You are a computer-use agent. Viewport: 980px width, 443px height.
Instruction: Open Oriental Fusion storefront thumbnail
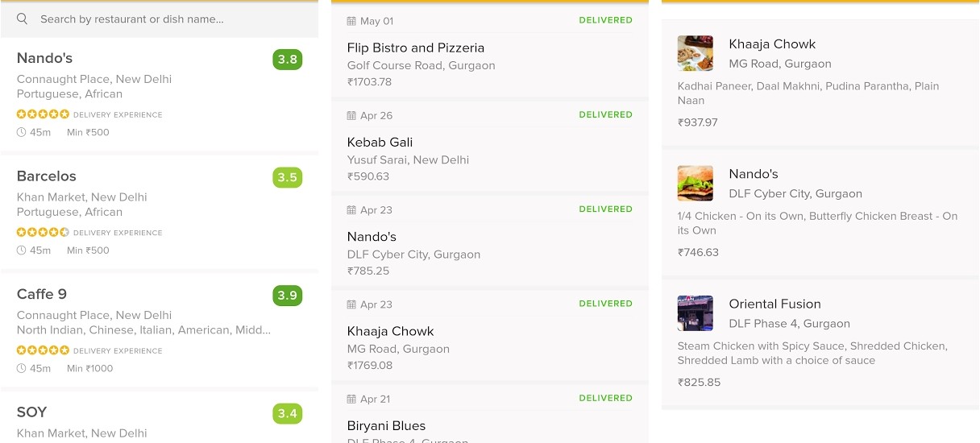click(x=695, y=313)
